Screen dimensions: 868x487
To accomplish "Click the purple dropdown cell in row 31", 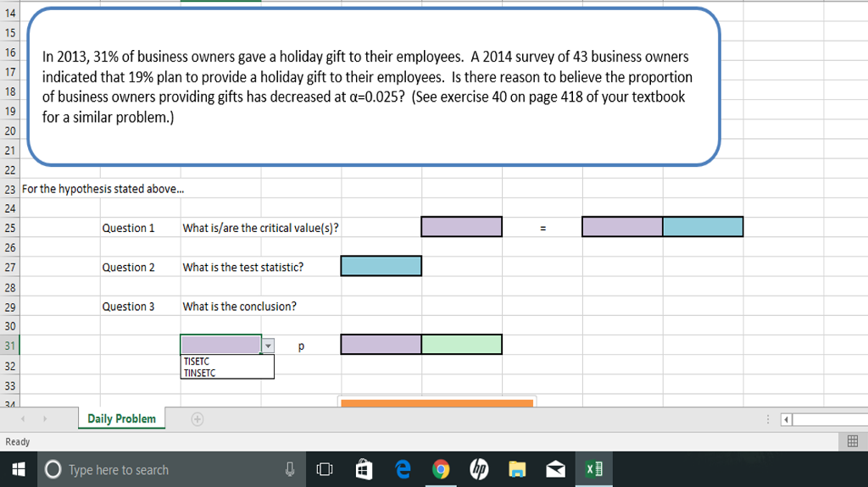I will pyautogui.click(x=221, y=345).
